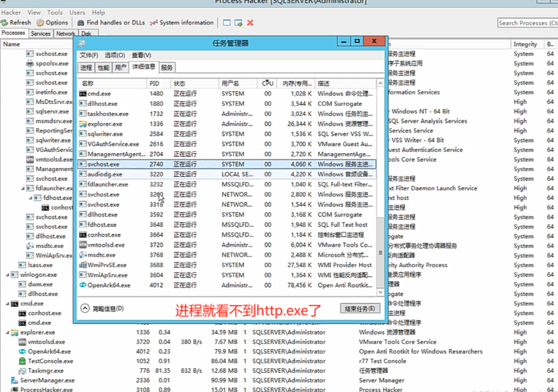The image size is (558, 392).
Task: Select dwm.exe in Process Hacker tree
Action: click(x=40, y=284)
